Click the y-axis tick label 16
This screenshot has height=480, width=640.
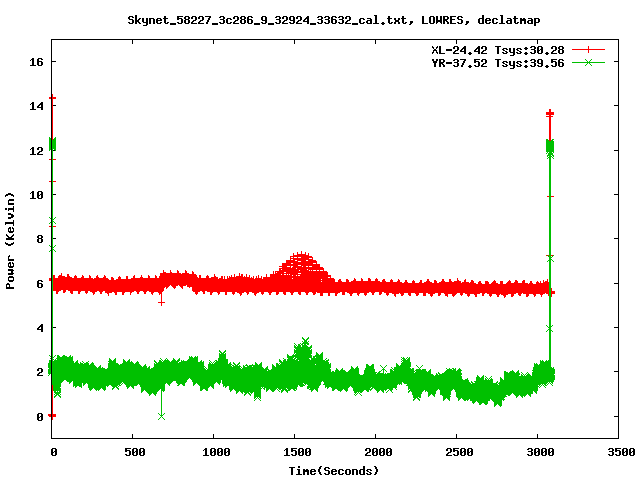(x=36, y=62)
